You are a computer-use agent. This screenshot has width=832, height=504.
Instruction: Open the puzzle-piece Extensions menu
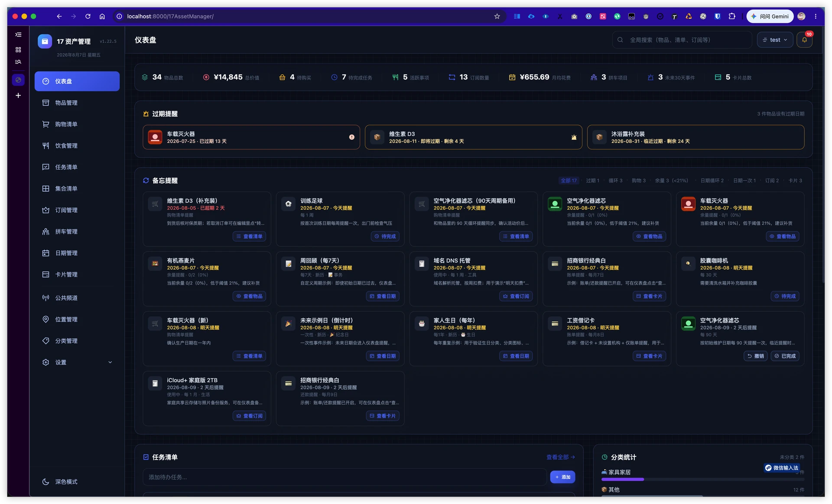coord(732,16)
